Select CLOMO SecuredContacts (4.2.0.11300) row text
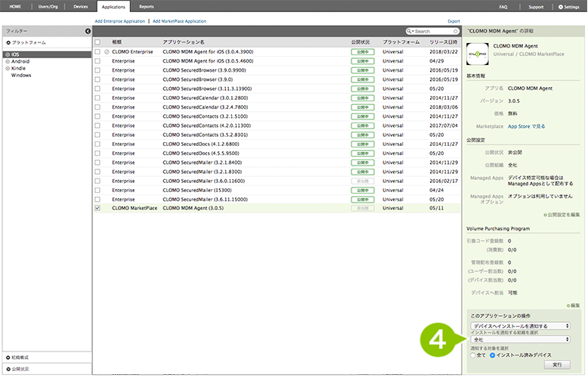 click(206, 125)
